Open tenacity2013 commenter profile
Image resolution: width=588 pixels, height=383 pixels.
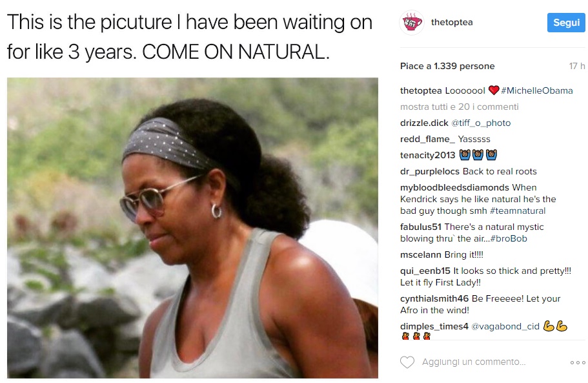[x=427, y=155]
